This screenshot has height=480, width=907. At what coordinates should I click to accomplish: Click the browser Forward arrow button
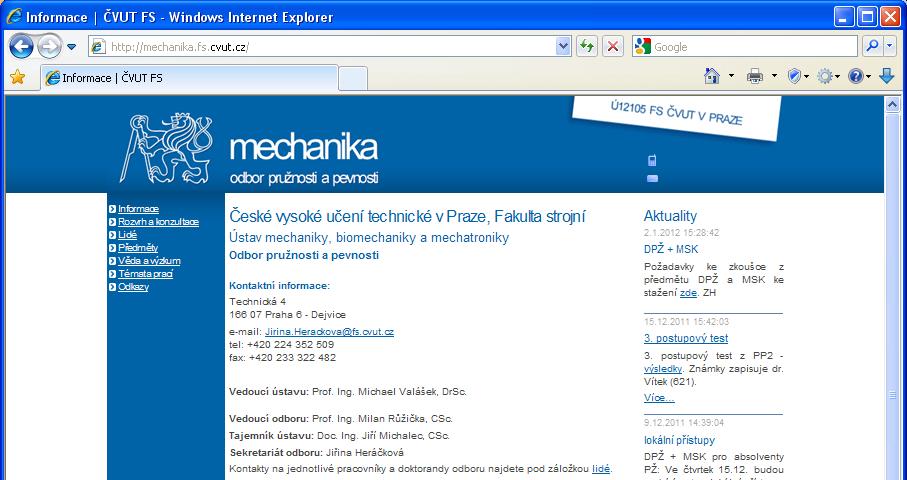click(x=50, y=46)
